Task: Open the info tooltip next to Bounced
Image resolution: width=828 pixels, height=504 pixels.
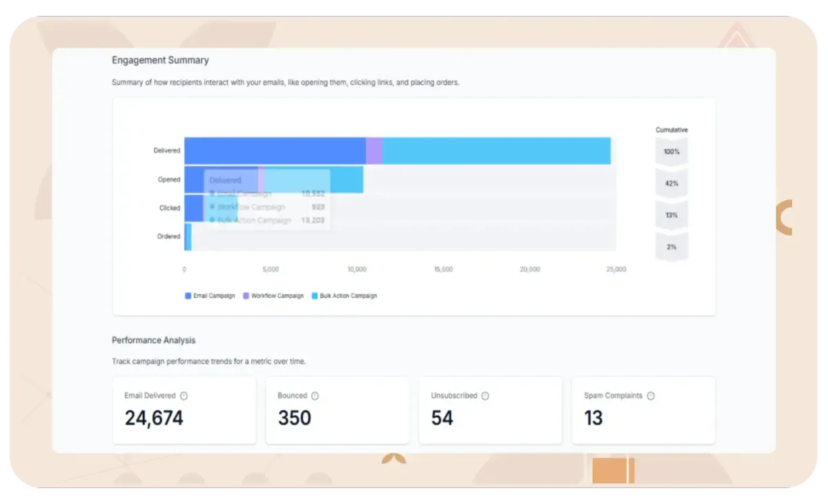Action: (x=316, y=396)
